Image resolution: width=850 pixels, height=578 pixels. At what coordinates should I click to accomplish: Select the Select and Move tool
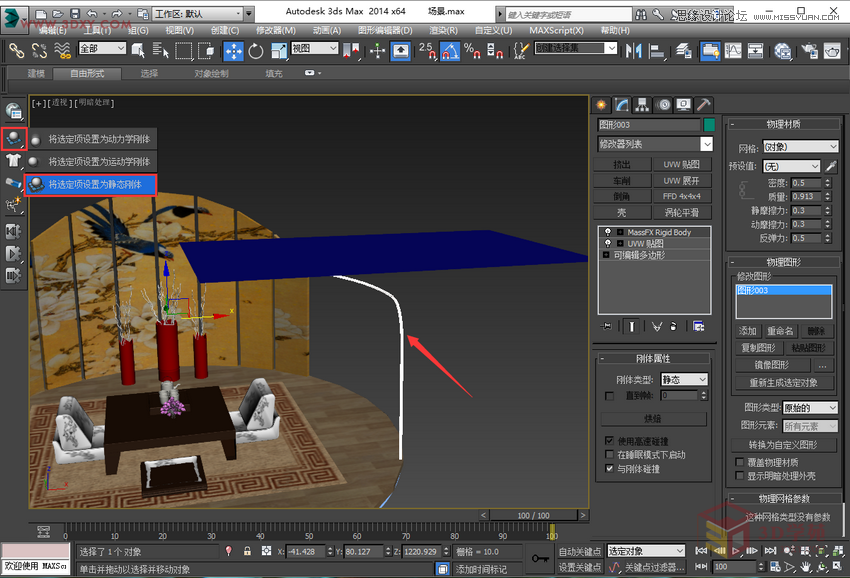point(235,50)
